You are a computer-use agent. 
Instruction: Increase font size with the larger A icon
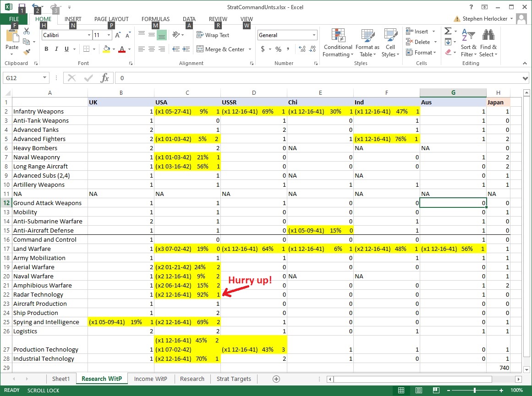[118, 35]
